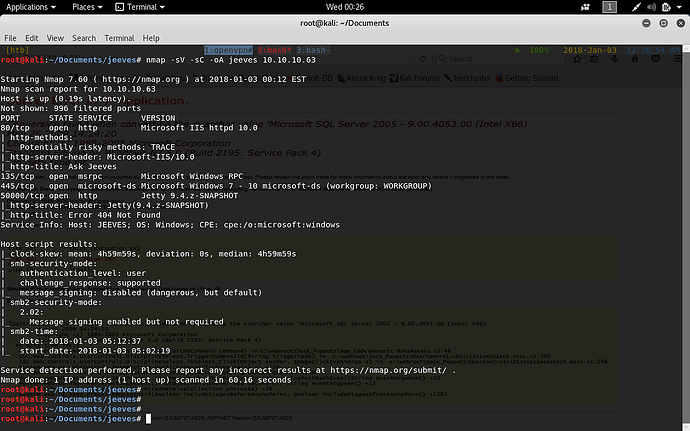Open the terminal's Search menu
The width and height of the screenshot is (690, 431).
(x=84, y=38)
